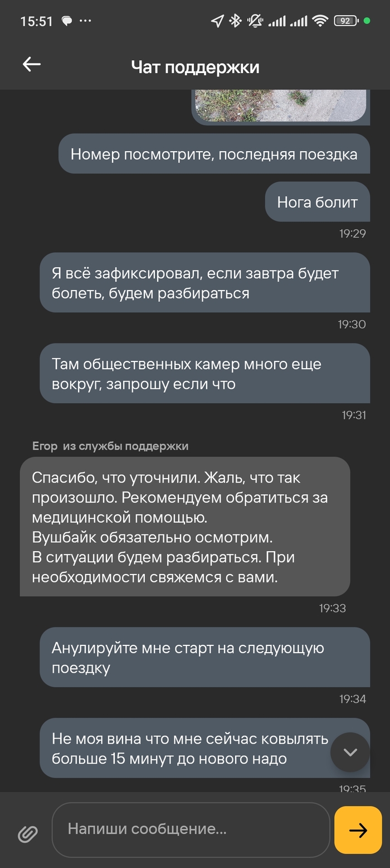Tap the Bluetooth status bar icon

point(235,21)
